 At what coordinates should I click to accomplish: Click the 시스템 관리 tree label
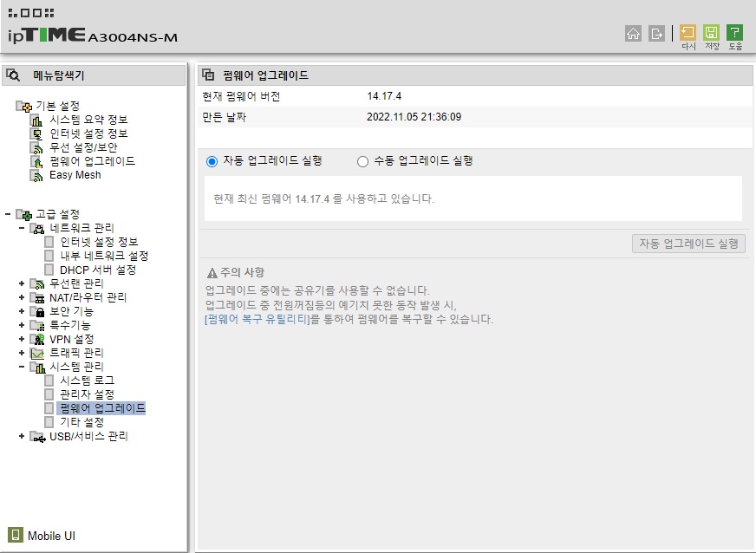point(76,367)
